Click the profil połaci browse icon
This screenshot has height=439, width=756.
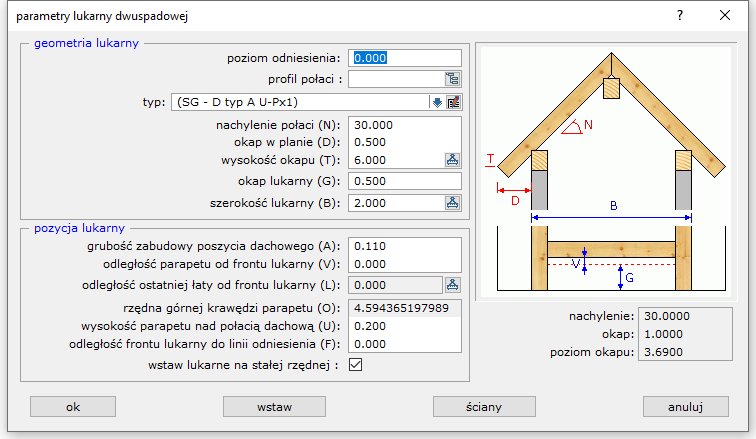[x=452, y=79]
